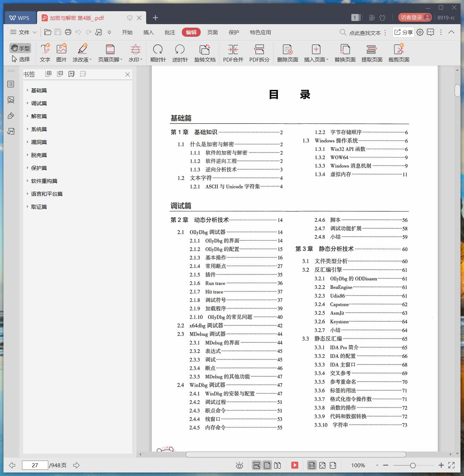The height and width of the screenshot is (476, 464).
Task: Click crop page (裁剪页面)
Action: tap(399, 53)
